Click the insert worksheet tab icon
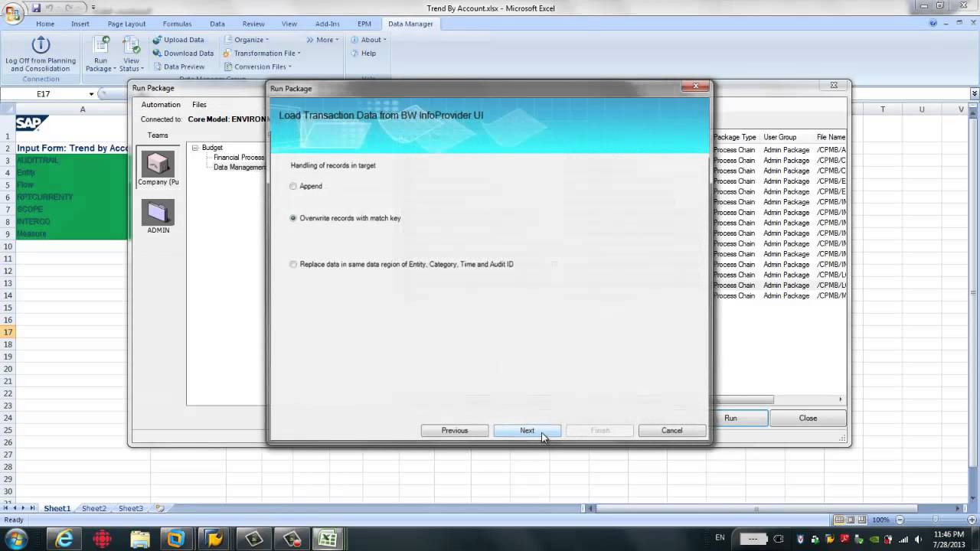The height and width of the screenshot is (551, 980). coord(159,508)
